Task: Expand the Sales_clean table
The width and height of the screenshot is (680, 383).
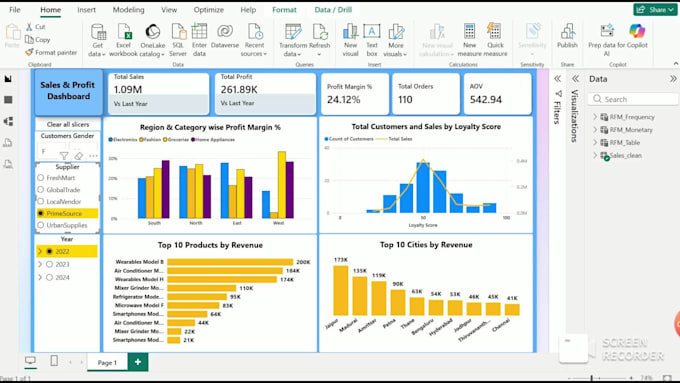Action: (595, 155)
